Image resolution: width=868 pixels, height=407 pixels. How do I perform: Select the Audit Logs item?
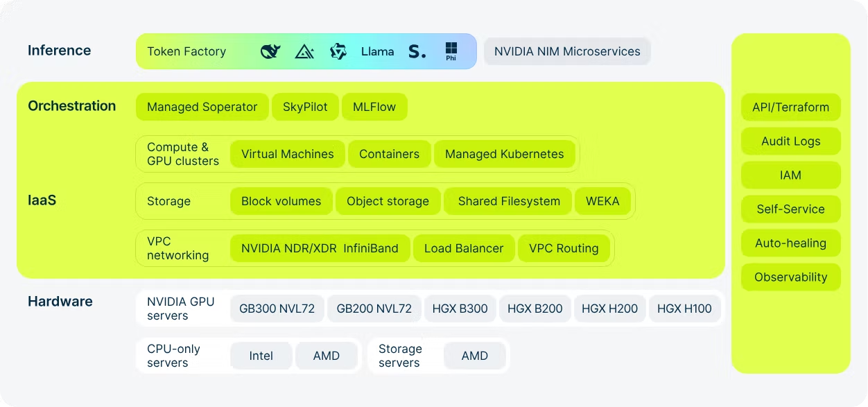coord(791,141)
